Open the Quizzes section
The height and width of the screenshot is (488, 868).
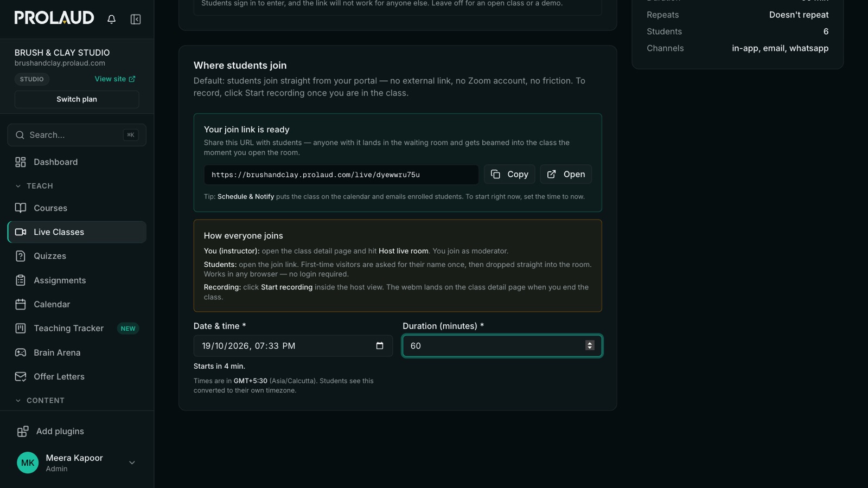pyautogui.click(x=76, y=256)
